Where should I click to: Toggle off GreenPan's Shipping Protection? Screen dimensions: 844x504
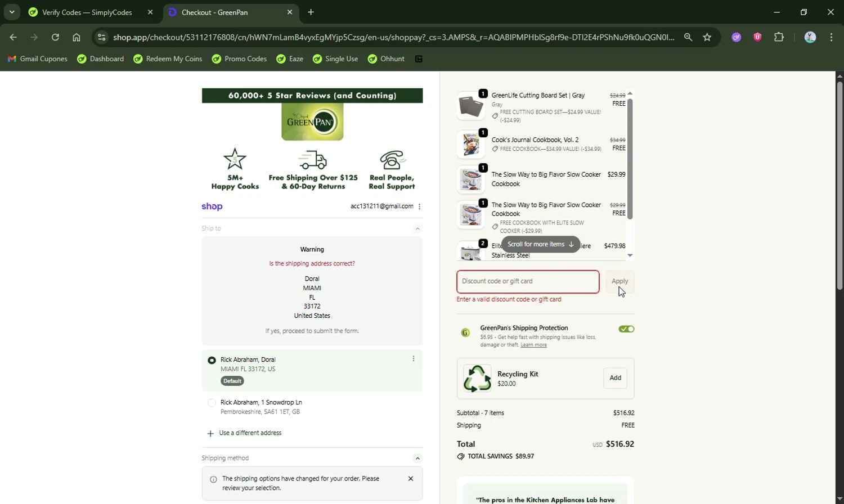(626, 329)
